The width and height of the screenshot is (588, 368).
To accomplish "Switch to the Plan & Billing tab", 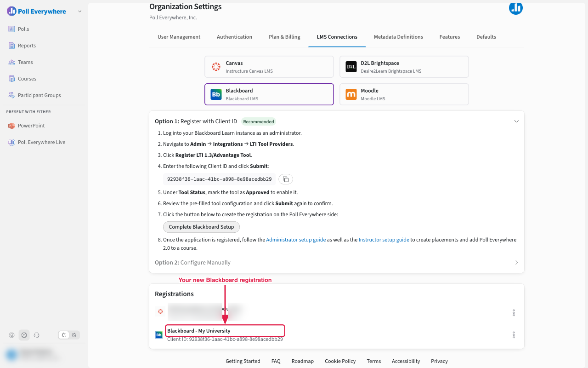I will point(284,37).
